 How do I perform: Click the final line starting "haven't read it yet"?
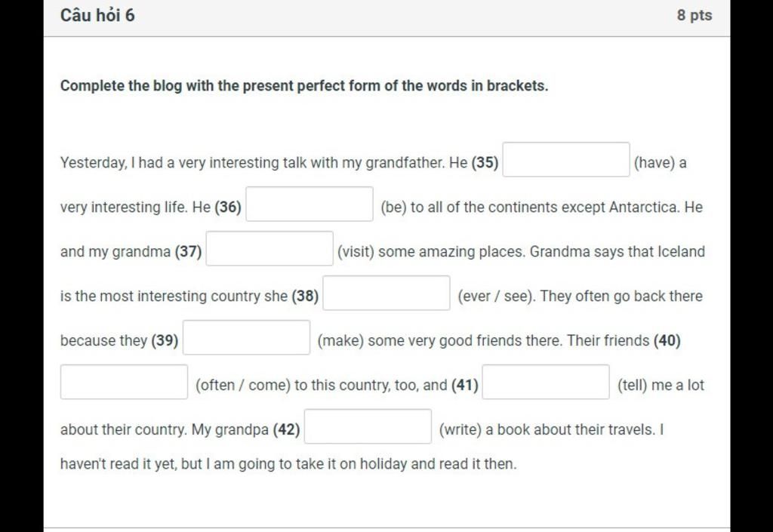tap(288, 464)
